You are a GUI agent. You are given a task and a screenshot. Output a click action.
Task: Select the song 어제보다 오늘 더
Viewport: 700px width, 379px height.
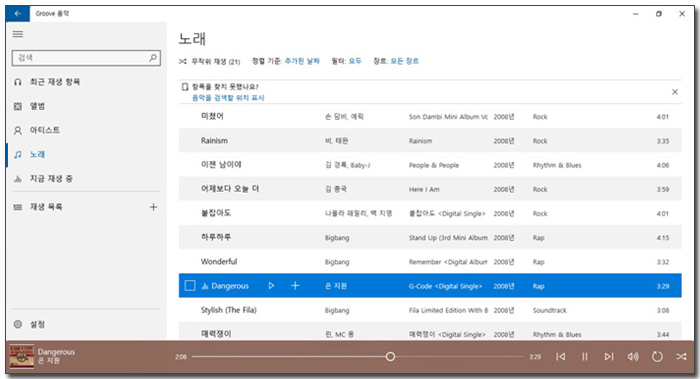pyautogui.click(x=230, y=189)
